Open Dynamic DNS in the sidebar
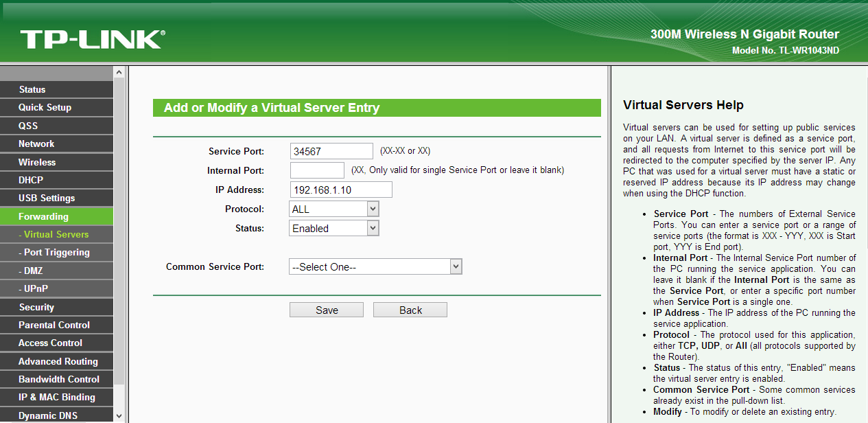Viewport: 868px width, 423px height. (x=56, y=415)
